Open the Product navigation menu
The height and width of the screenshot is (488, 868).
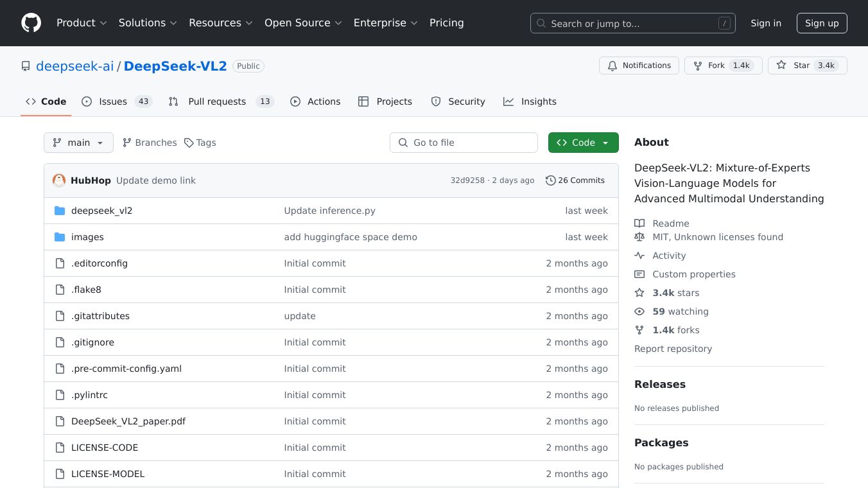[x=81, y=23]
